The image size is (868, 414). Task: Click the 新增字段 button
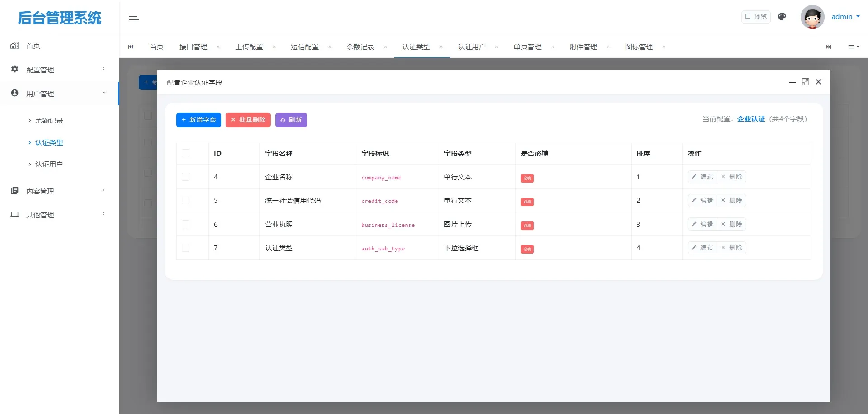(198, 120)
